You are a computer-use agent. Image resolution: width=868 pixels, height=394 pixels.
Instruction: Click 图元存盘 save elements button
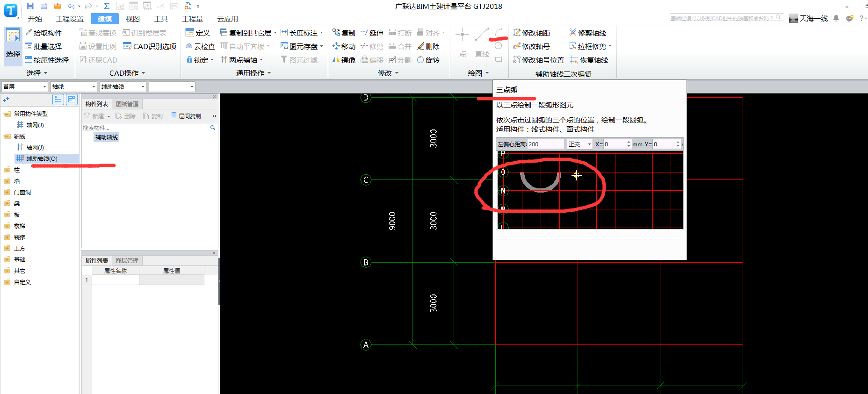coord(299,46)
